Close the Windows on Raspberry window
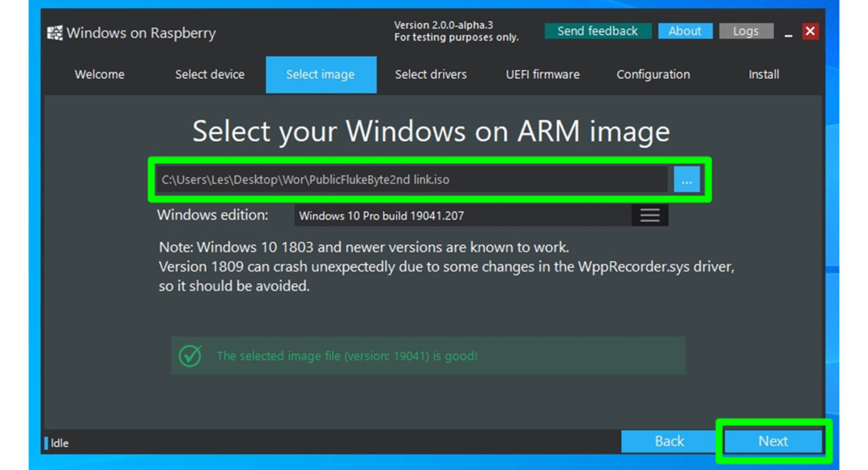The height and width of the screenshot is (470, 868). tap(810, 31)
